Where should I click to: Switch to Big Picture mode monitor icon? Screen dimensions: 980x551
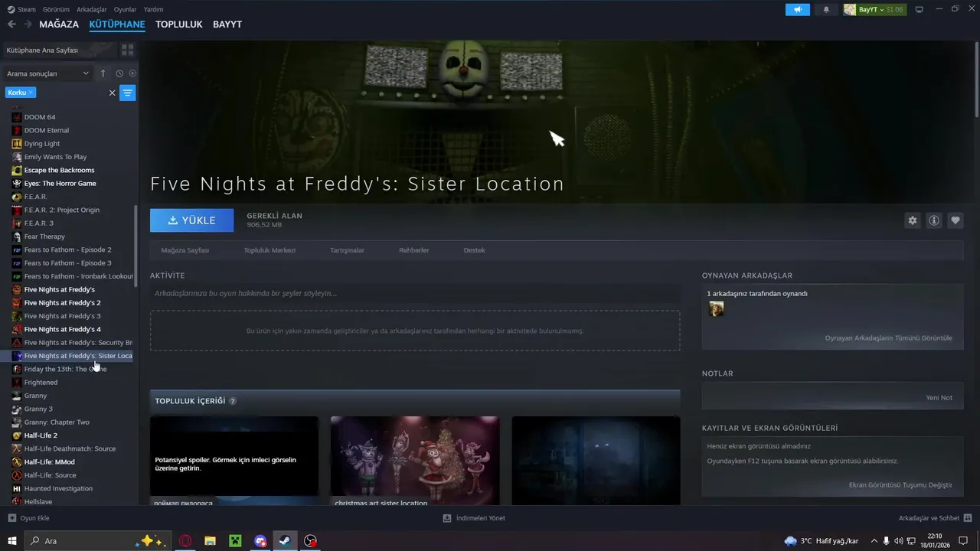pyautogui.click(x=919, y=9)
